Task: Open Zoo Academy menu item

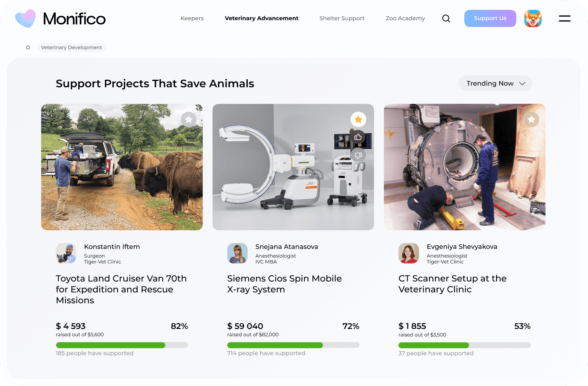Action: pyautogui.click(x=405, y=18)
